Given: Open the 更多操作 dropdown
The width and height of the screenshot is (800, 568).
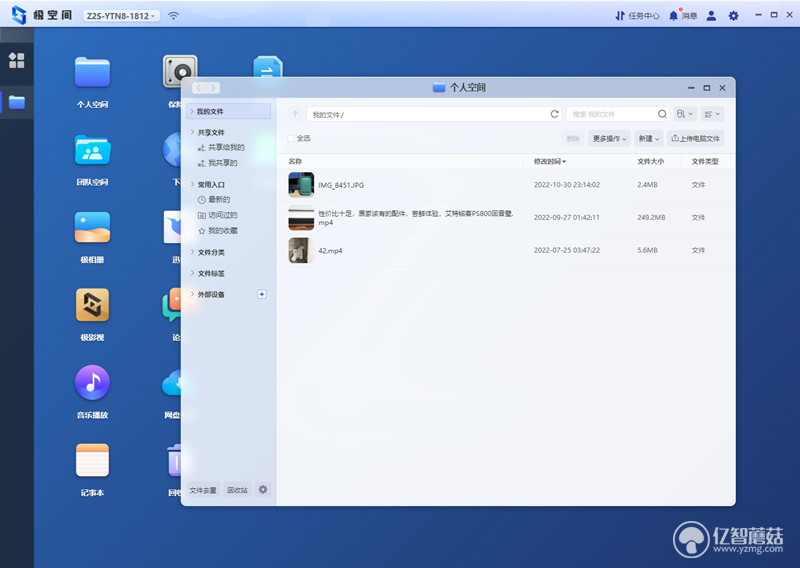Looking at the screenshot, I should [609, 138].
